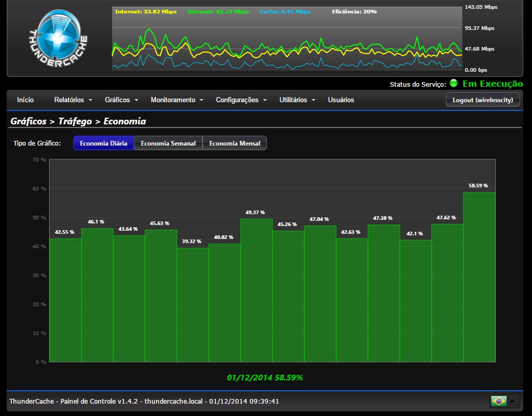Click the Brazil flag language icon
This screenshot has height=416, width=532.
498,401
